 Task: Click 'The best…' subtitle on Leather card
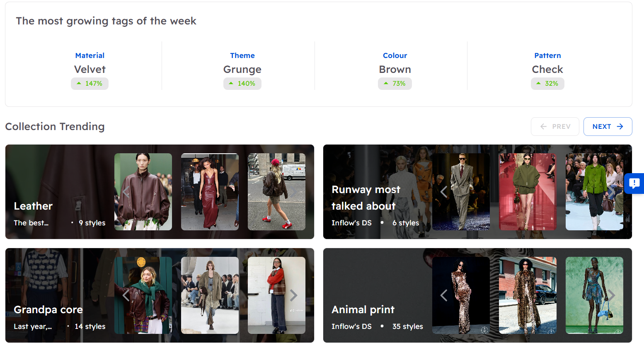31,223
